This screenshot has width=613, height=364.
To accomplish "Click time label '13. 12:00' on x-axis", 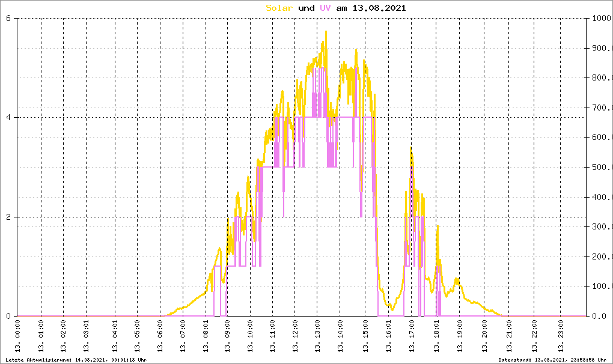I will click(294, 336).
